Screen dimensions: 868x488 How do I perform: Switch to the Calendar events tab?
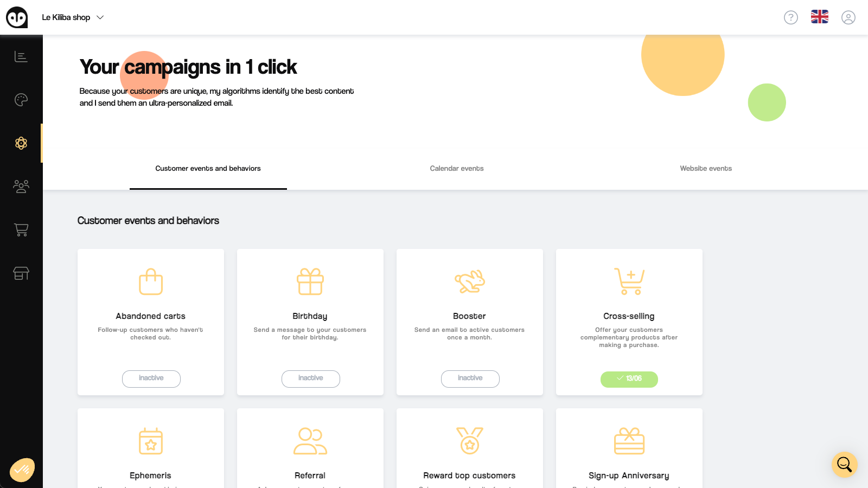[x=456, y=169]
